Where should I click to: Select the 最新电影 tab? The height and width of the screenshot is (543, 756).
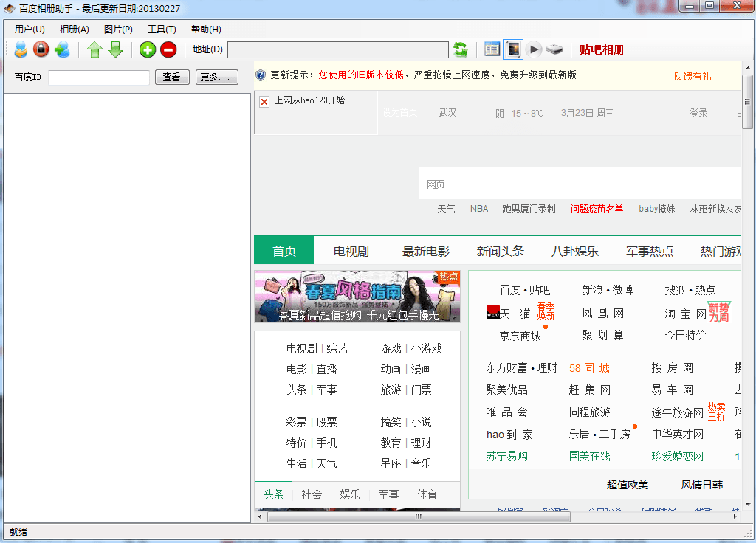pos(426,251)
